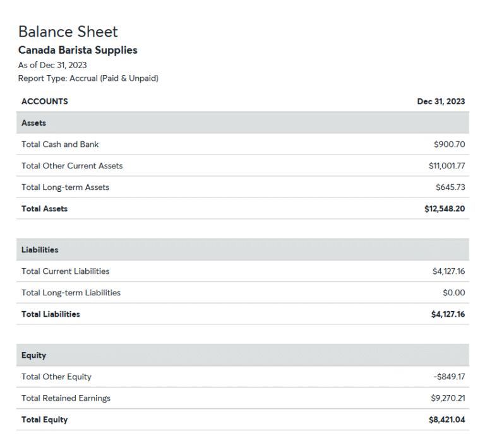The width and height of the screenshot is (485, 448).
Task: Click the Total Long-term Liabilities label
Action: coord(71,293)
